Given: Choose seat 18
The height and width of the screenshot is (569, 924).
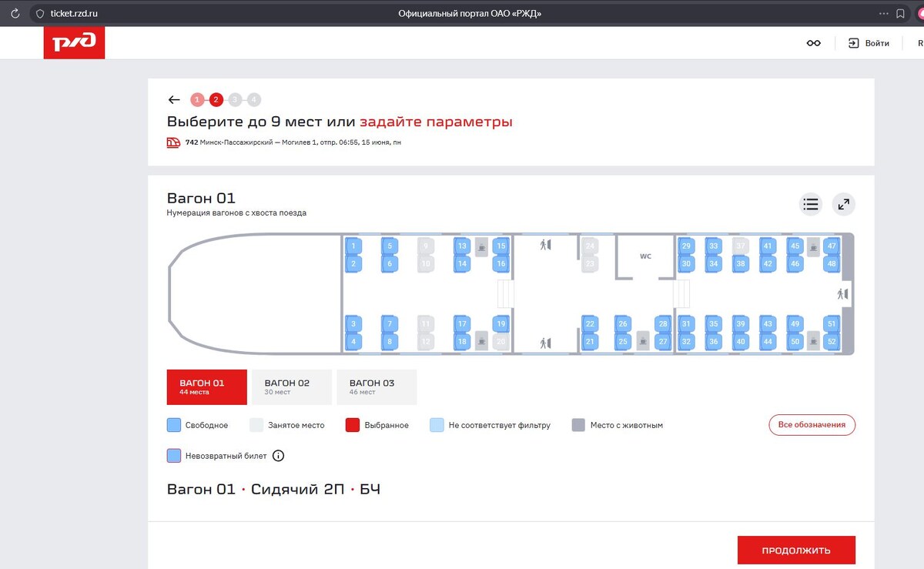Looking at the screenshot, I should pyautogui.click(x=462, y=341).
